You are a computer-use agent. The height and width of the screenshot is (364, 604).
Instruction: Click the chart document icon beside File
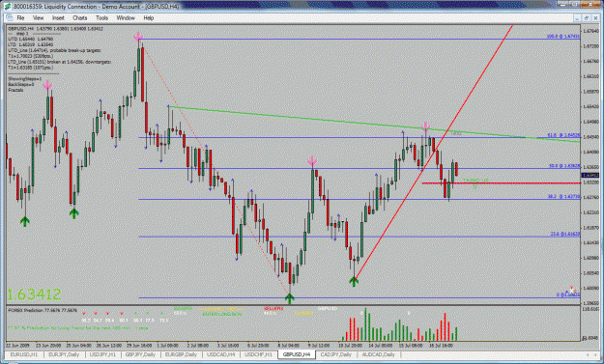click(10, 17)
